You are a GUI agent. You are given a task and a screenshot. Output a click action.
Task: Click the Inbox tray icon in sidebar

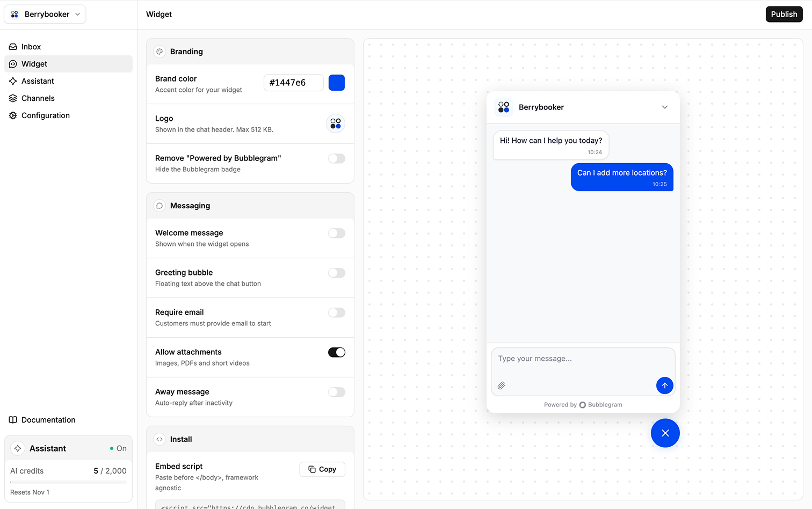pos(13,47)
